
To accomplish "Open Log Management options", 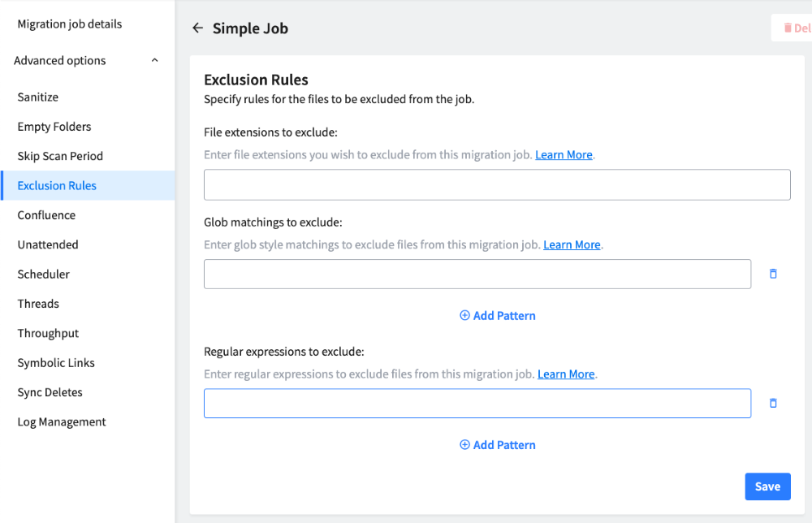I will 62,421.
